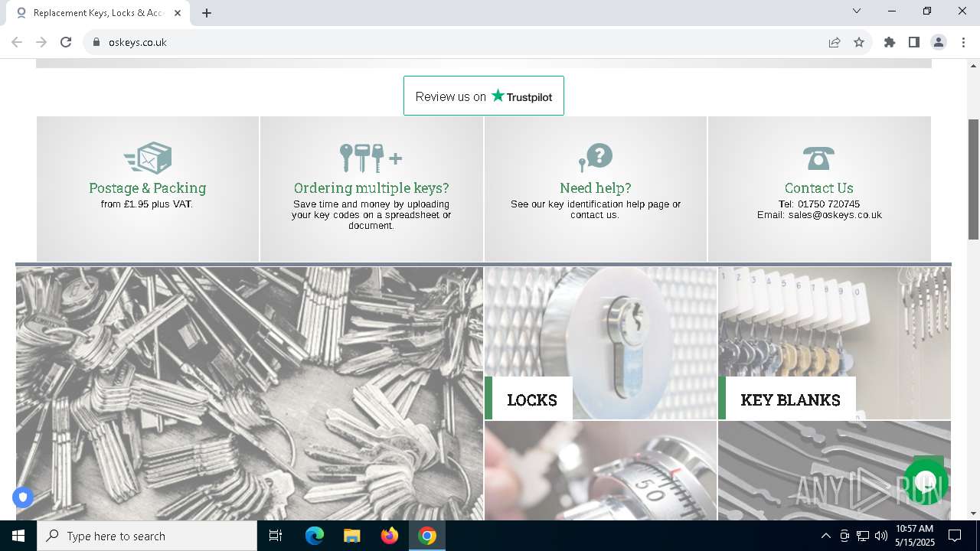Click the multiple keys icon
The image size is (980, 551).
pos(371,158)
